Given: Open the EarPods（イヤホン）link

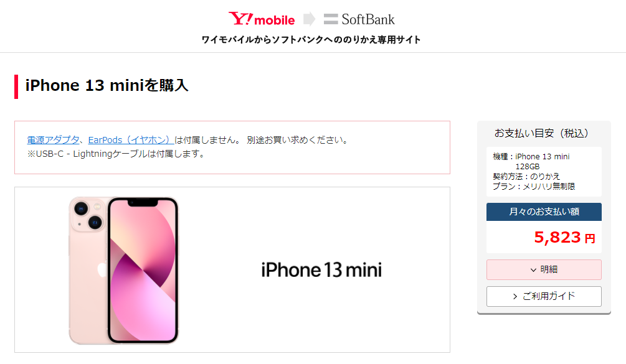Looking at the screenshot, I should tap(131, 140).
